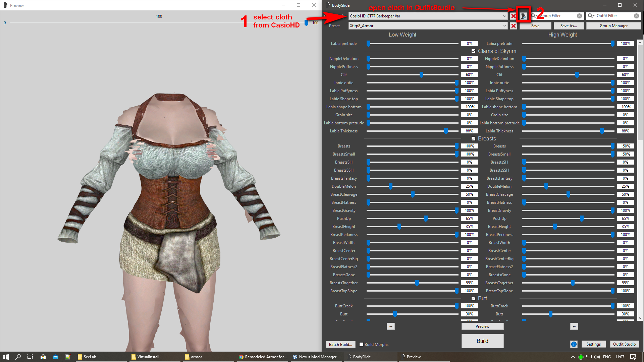644x362 pixels.
Task: Switch to BodySlide window in taskbar
Action: point(370,357)
